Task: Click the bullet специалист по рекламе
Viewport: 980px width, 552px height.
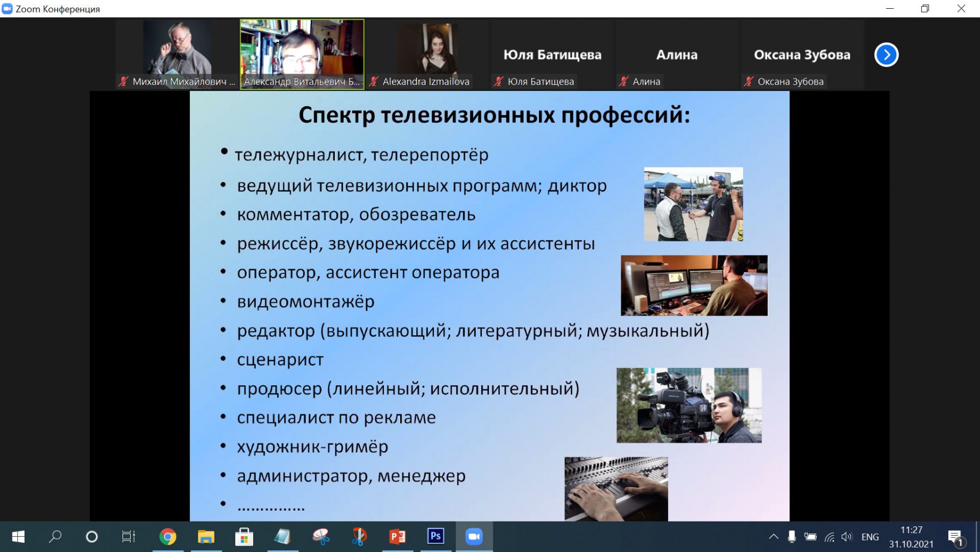Action: (336, 418)
